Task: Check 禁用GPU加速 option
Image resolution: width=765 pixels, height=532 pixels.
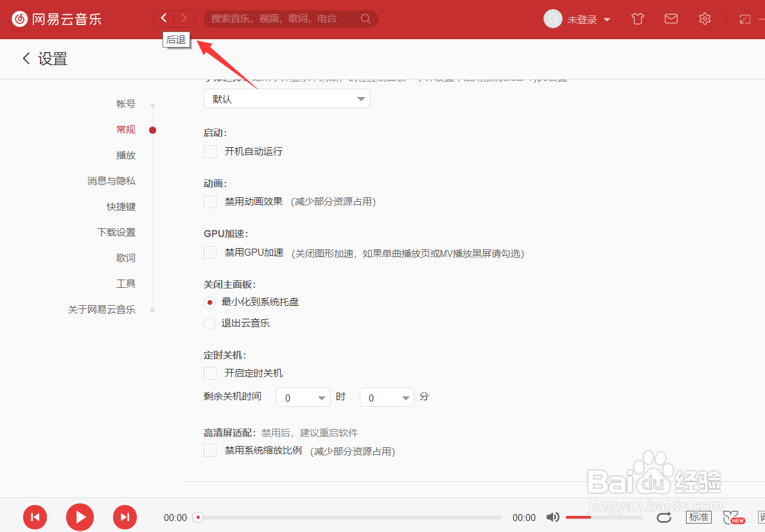Action: click(209, 252)
